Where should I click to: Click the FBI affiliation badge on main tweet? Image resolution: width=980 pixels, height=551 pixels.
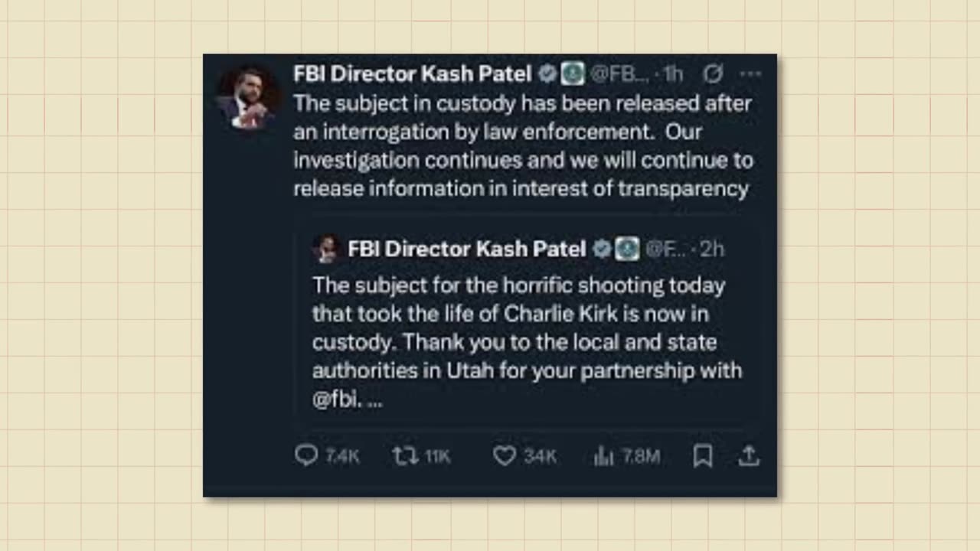coord(572,73)
